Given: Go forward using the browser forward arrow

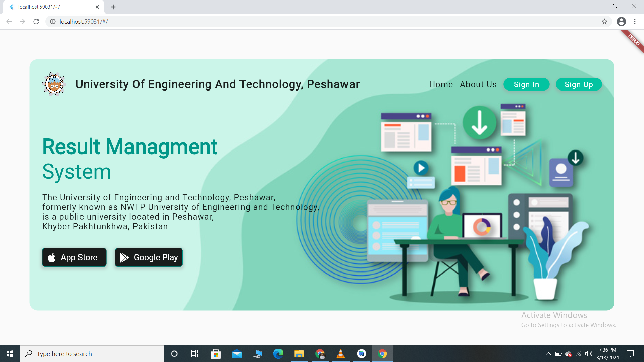Looking at the screenshot, I should coord(22,22).
